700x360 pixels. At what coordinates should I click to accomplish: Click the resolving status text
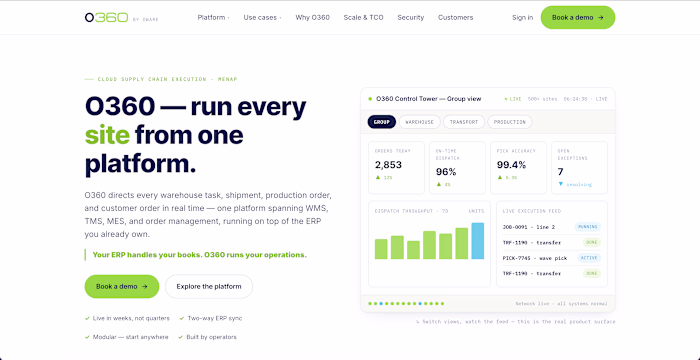(579, 184)
